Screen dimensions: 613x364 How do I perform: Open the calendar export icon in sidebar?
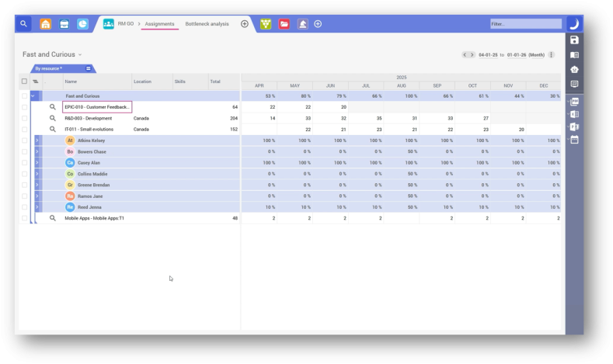tap(574, 140)
